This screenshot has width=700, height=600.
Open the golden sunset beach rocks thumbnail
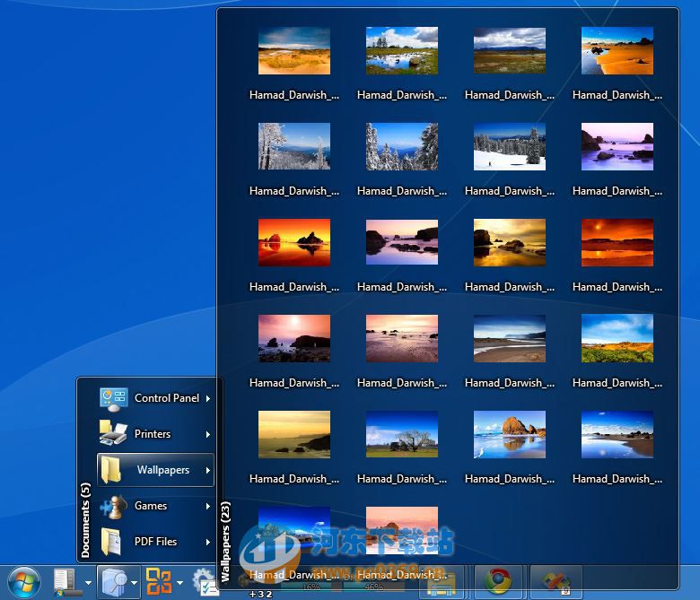(x=510, y=242)
